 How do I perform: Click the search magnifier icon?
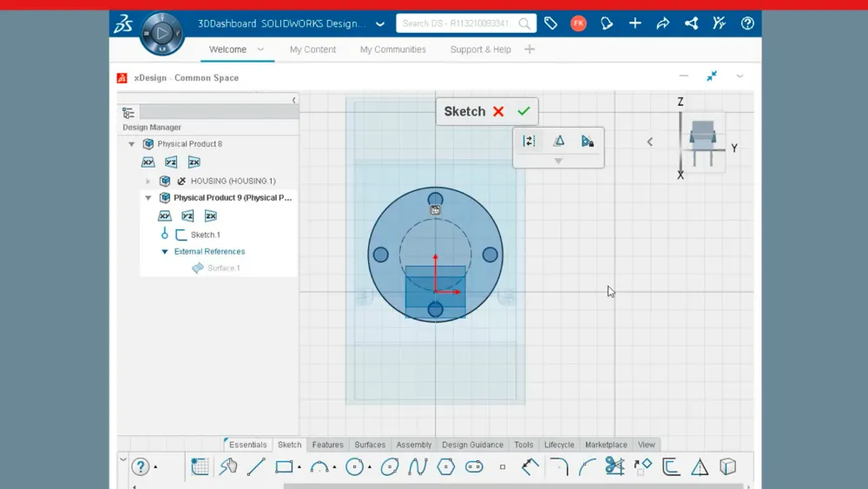point(523,23)
